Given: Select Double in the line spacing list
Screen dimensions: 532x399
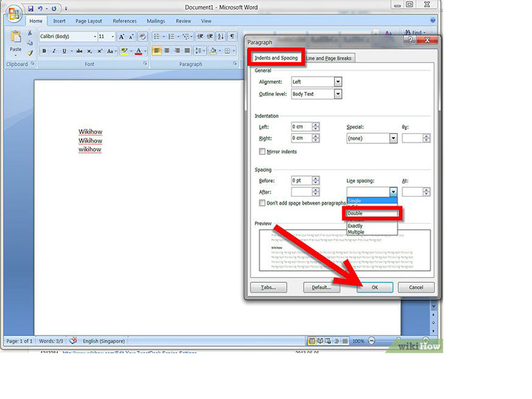Looking at the screenshot, I should [372, 213].
